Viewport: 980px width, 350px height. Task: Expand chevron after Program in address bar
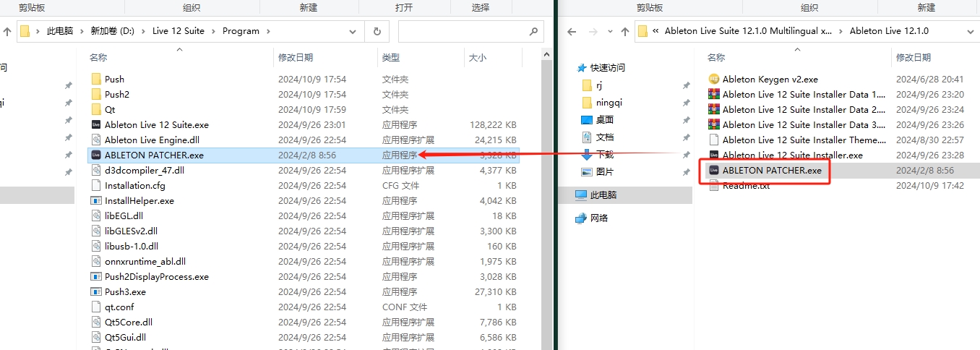click(x=267, y=31)
